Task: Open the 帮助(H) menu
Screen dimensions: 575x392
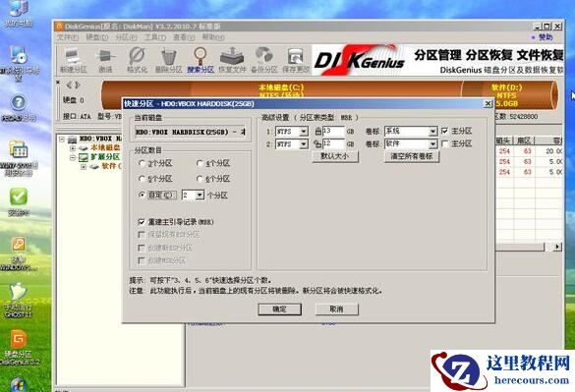Action: (213, 37)
